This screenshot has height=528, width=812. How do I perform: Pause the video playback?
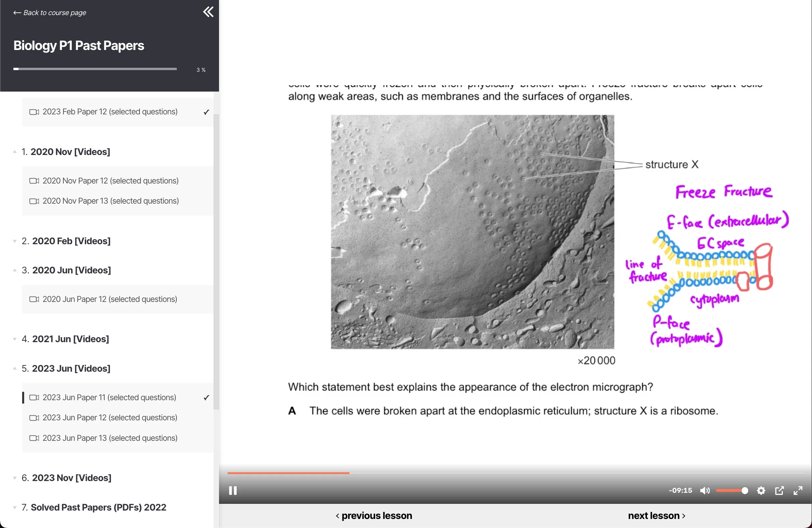click(x=233, y=490)
